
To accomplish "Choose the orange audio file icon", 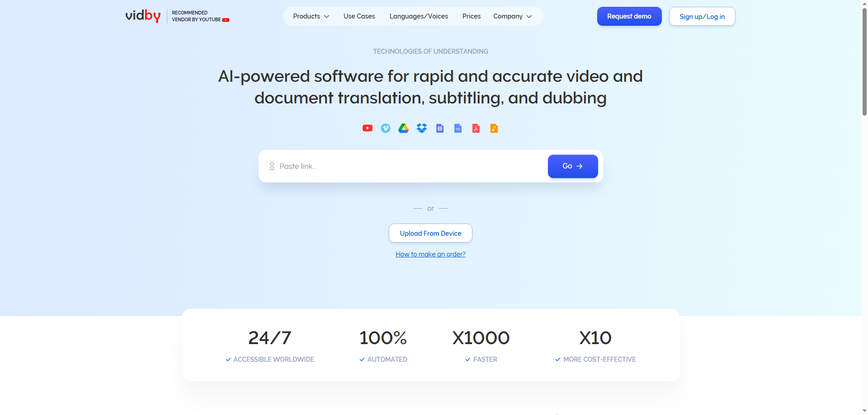I will pyautogui.click(x=494, y=128).
